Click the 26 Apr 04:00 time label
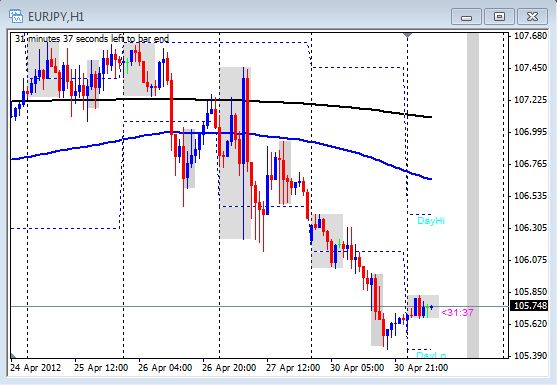The width and height of the screenshot is (557, 385). [165, 368]
